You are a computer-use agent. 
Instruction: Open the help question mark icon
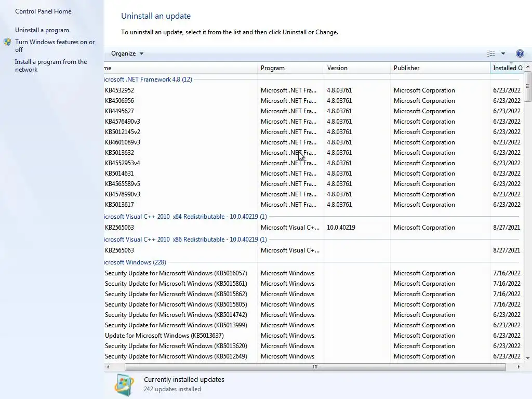tap(520, 54)
